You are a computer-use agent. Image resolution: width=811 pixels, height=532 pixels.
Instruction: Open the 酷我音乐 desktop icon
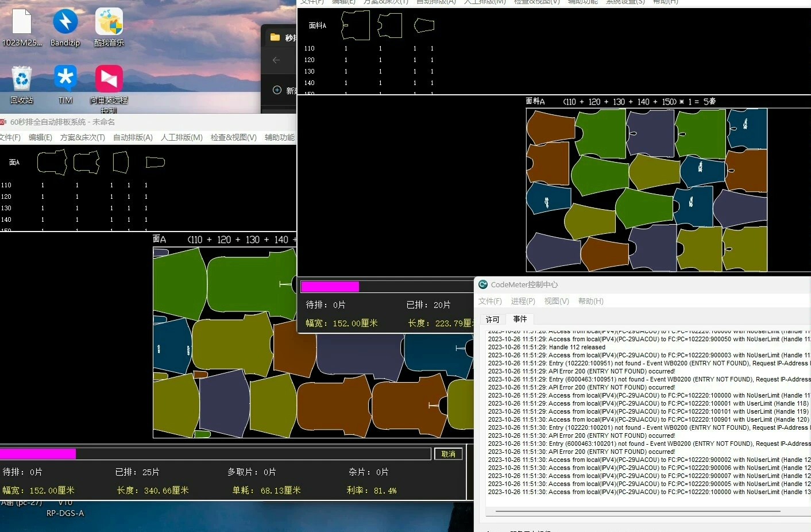point(109,27)
